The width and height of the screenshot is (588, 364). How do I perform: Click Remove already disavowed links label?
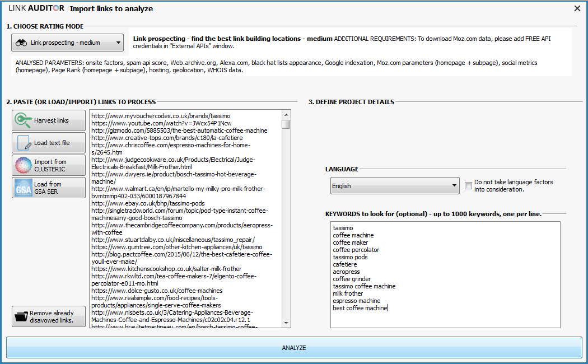(x=52, y=317)
